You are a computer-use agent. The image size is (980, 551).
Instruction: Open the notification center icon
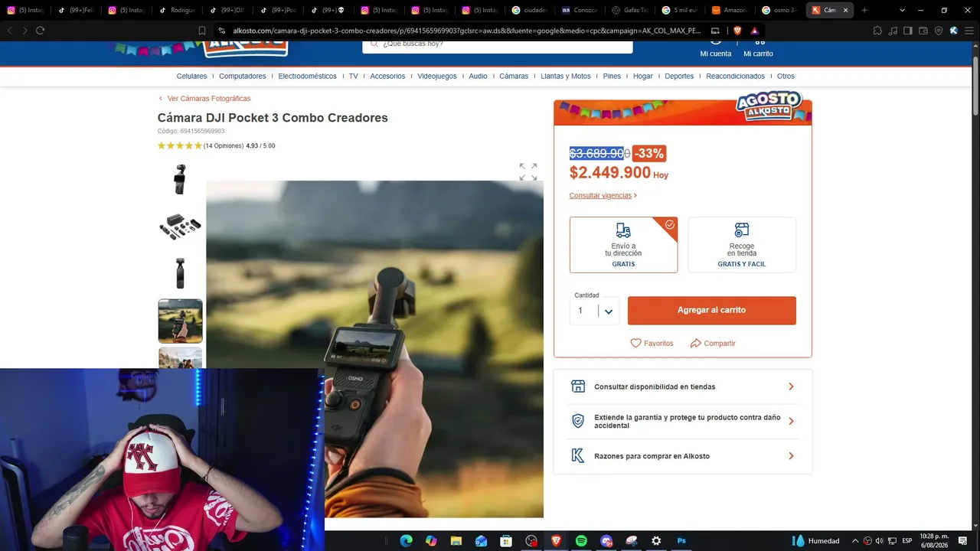(963, 541)
